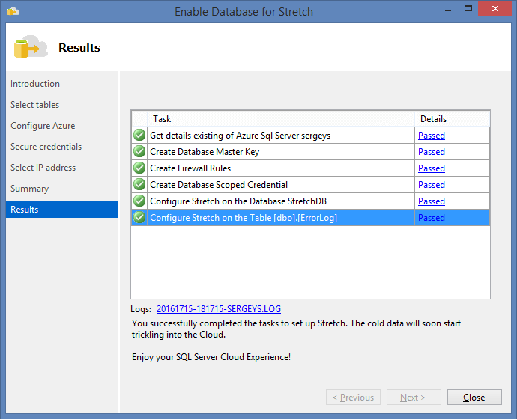The image size is (517, 420).
Task: Open the 20161715-181715-SERGEYS.LOG log file
Action: click(x=219, y=309)
